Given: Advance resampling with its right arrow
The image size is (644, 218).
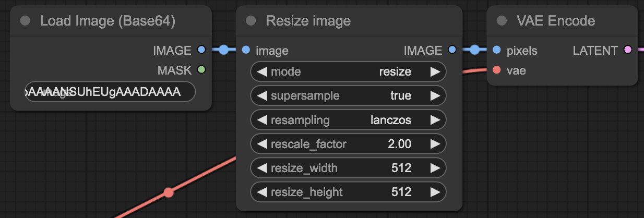Looking at the screenshot, I should [435, 120].
